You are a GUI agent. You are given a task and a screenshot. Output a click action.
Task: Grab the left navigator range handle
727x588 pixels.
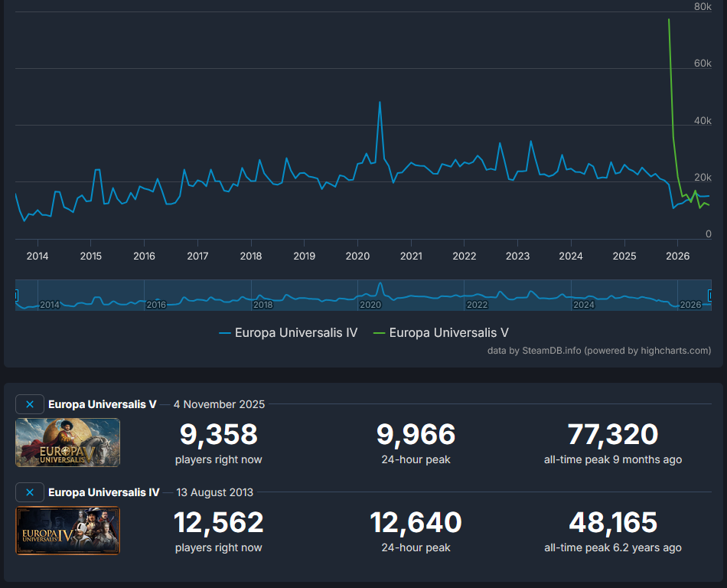(x=16, y=296)
